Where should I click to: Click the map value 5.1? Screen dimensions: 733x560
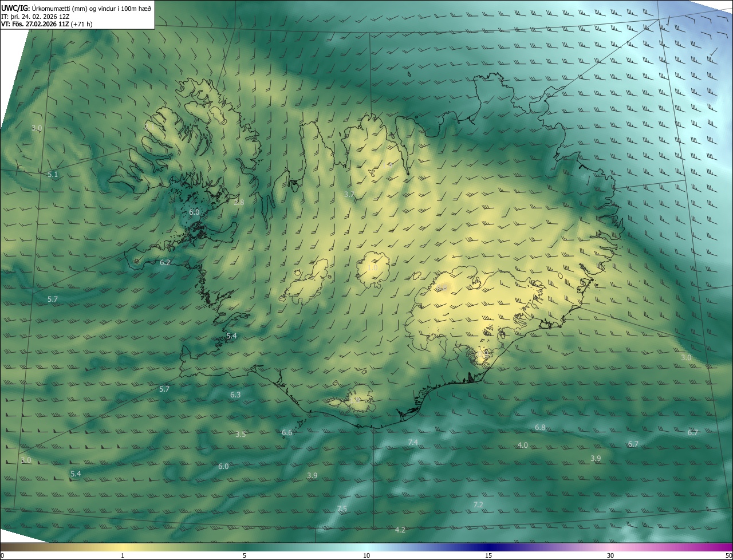[x=53, y=174]
